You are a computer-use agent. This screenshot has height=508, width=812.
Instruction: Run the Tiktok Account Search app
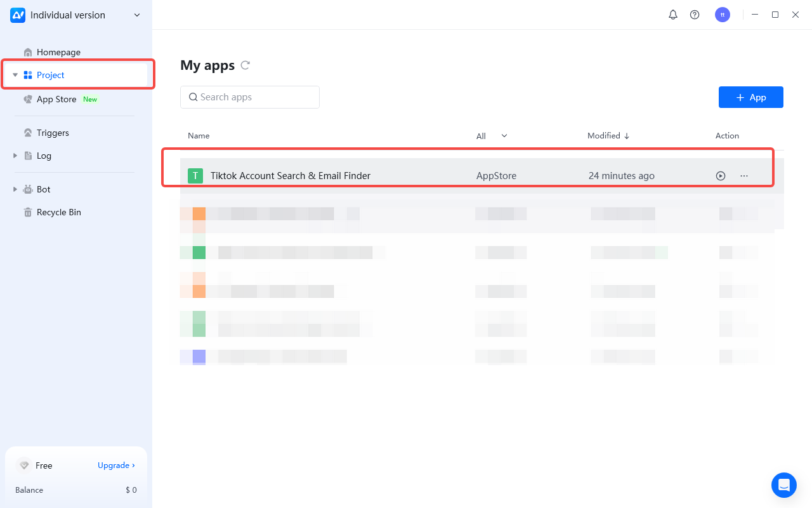(721, 176)
